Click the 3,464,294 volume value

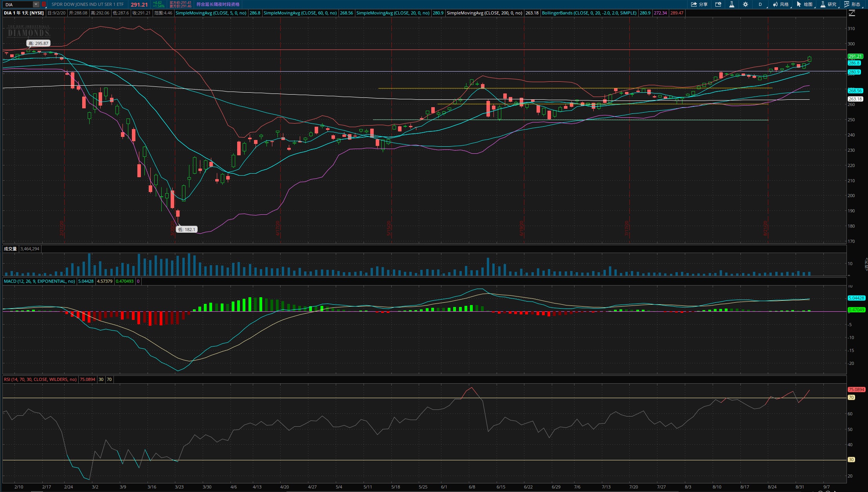click(30, 249)
